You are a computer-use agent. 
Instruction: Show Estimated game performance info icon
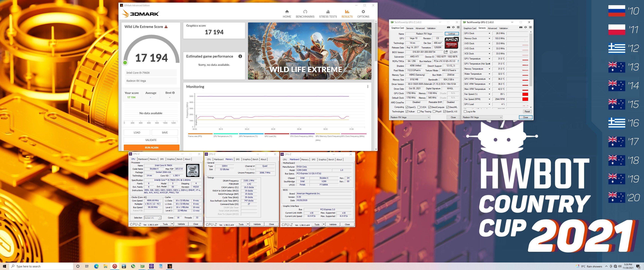pos(240,56)
